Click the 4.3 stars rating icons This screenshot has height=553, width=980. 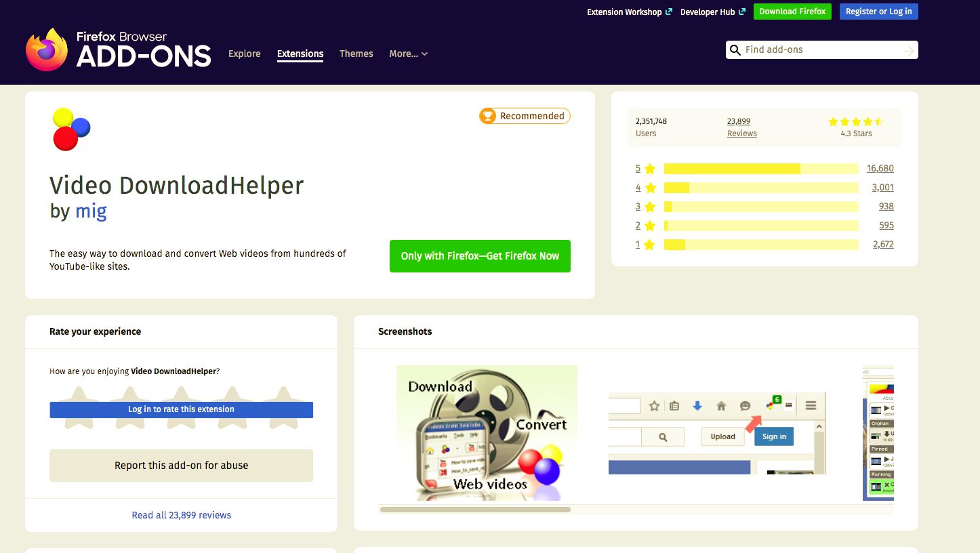[855, 122]
